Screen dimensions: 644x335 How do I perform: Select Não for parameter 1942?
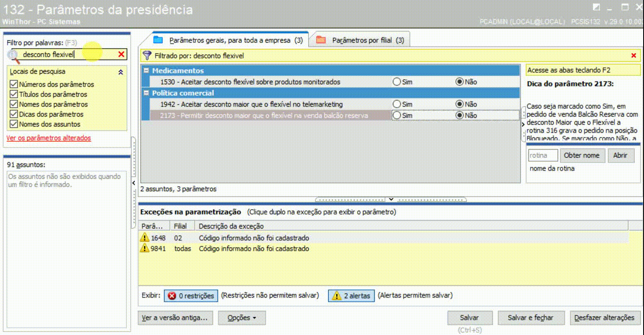pyautogui.click(x=459, y=104)
